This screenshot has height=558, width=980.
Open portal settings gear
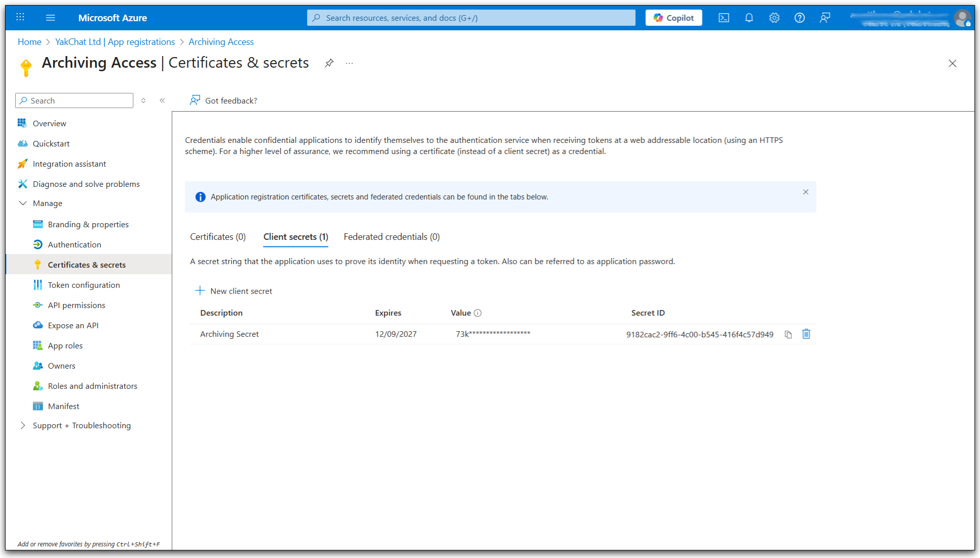pyautogui.click(x=774, y=18)
